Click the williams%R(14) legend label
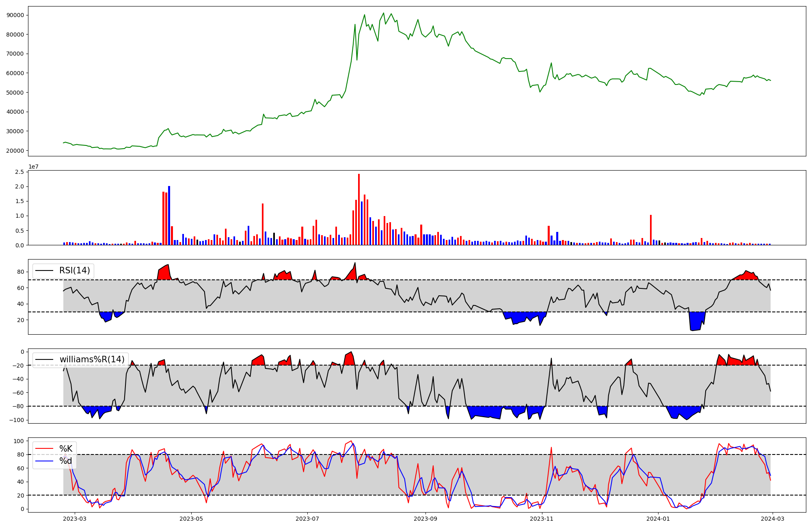Screen dimensions: 812x528 pyautogui.click(x=92, y=359)
